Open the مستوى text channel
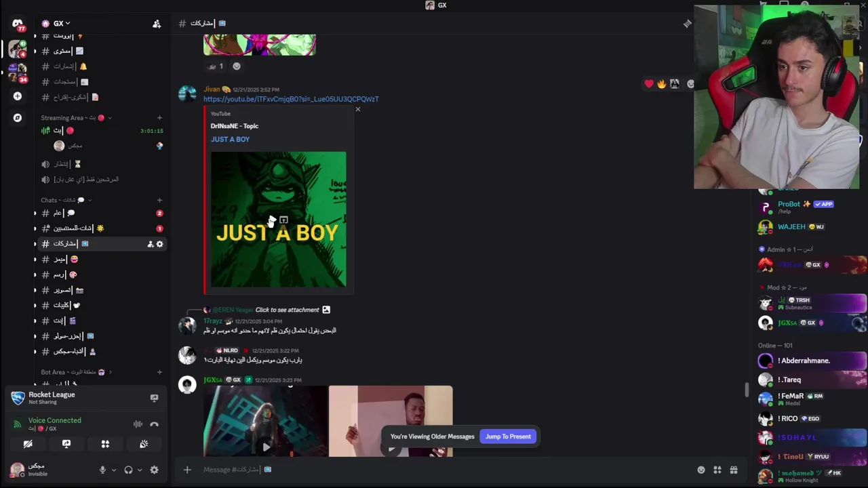Image resolution: width=868 pixels, height=488 pixels. click(x=100, y=51)
